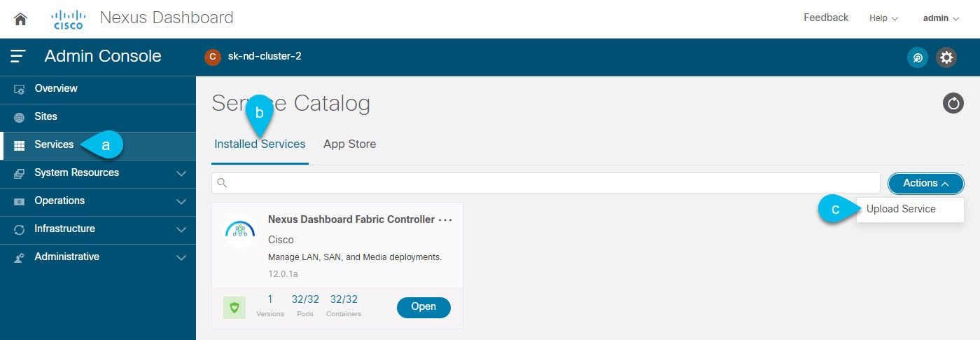This screenshot has width=980, height=340.
Task: Click the Services grid icon
Action: pyautogui.click(x=20, y=145)
